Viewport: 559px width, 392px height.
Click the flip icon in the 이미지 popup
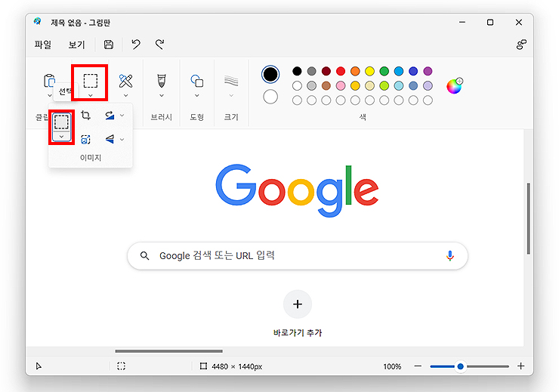[x=110, y=139]
